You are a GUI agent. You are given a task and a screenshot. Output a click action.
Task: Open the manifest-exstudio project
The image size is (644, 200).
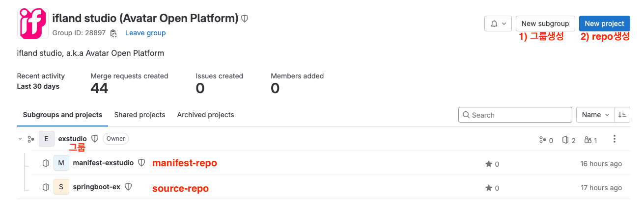103,163
